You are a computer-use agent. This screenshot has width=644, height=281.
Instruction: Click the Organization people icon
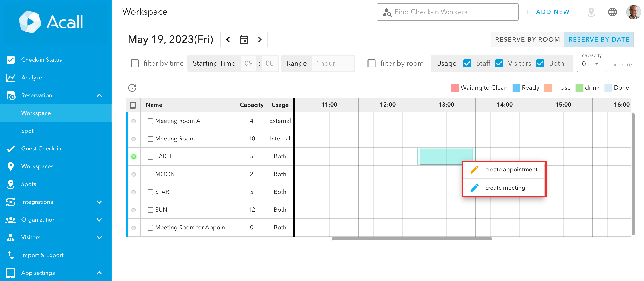tap(10, 220)
